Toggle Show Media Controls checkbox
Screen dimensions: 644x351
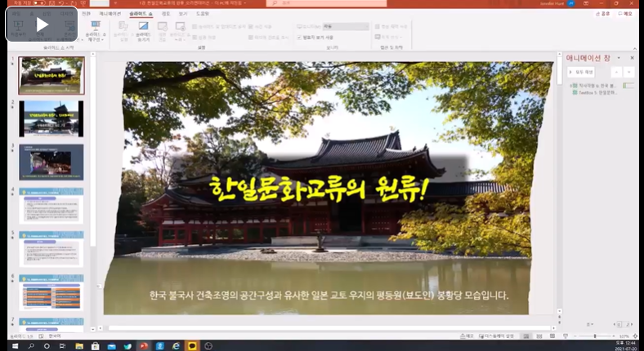(251, 38)
